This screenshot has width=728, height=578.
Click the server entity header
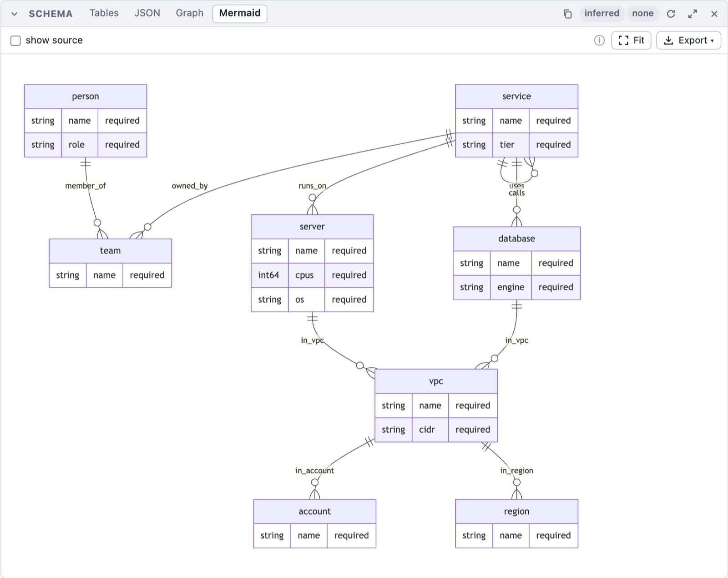tap(312, 227)
